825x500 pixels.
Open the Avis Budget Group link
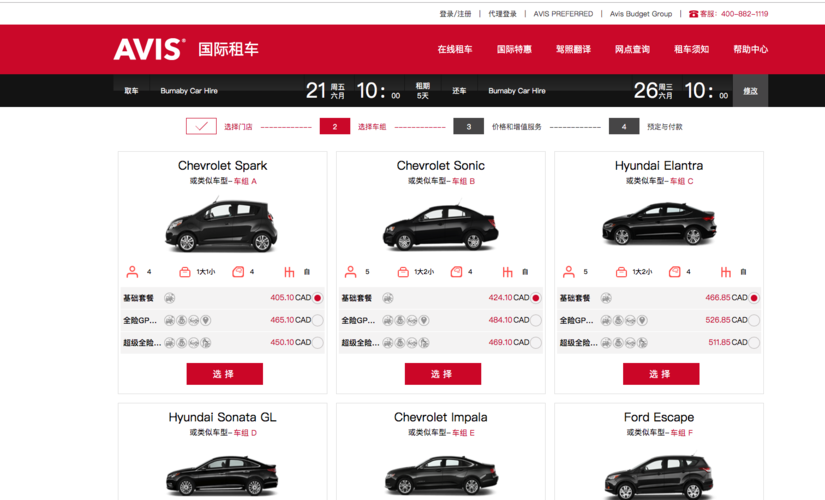pos(641,14)
